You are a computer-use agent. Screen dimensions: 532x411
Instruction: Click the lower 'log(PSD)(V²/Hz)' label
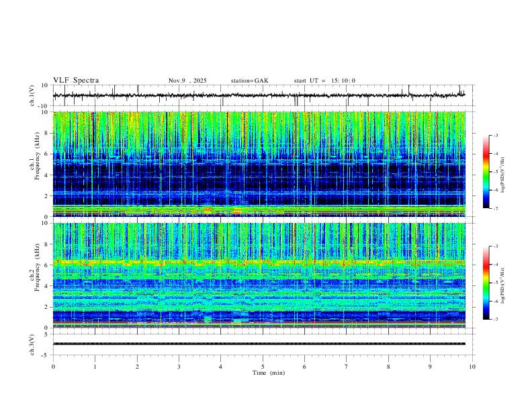(502, 286)
